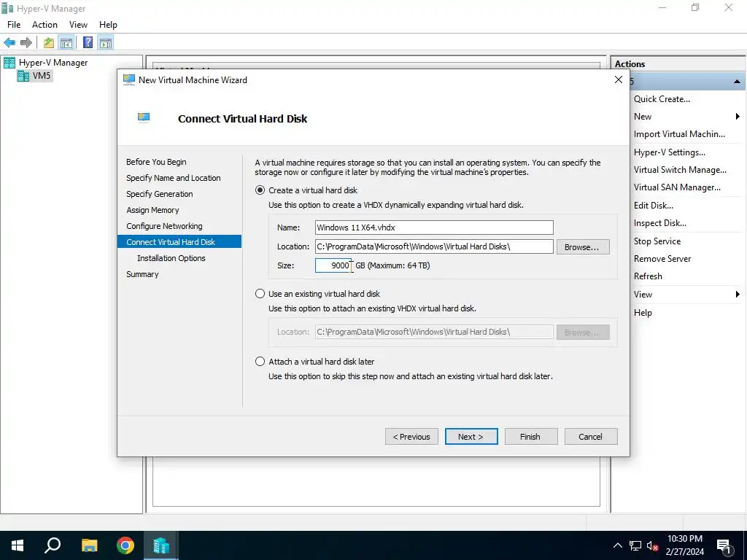Open the View menu in menu bar
The image size is (747, 560).
coord(78,25)
